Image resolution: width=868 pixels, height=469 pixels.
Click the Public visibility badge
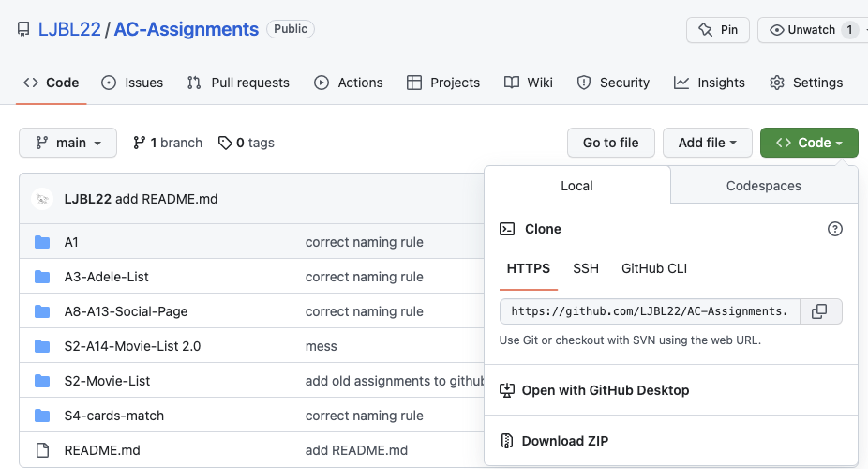291,29
